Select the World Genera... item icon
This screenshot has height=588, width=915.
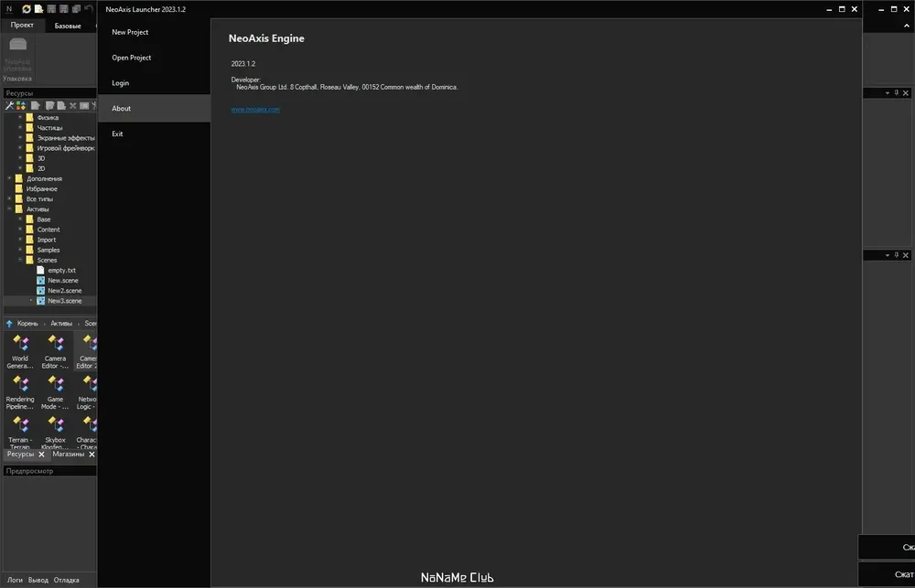[20, 343]
